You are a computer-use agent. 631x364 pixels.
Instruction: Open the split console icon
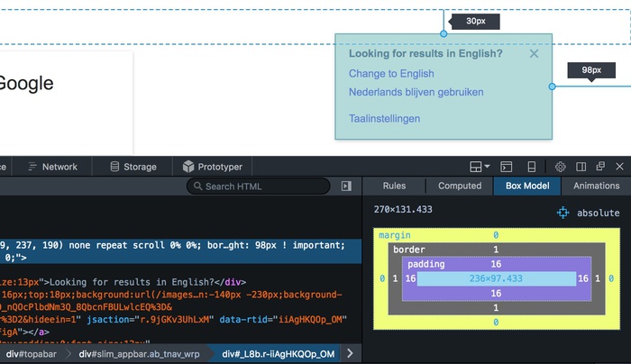507,167
